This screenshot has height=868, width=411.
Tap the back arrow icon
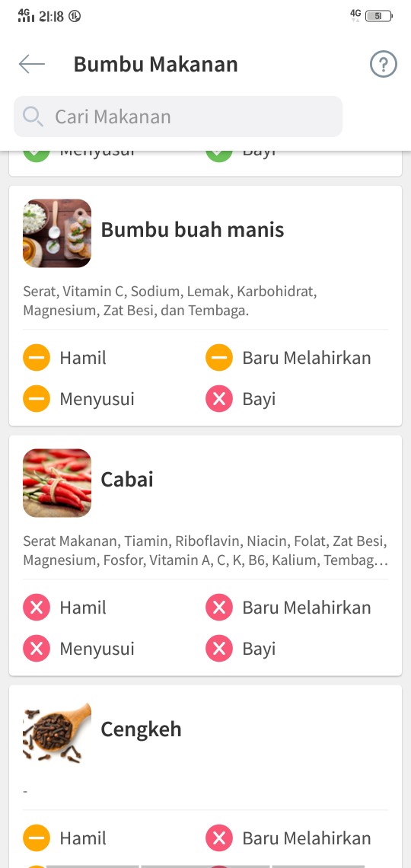(x=31, y=64)
